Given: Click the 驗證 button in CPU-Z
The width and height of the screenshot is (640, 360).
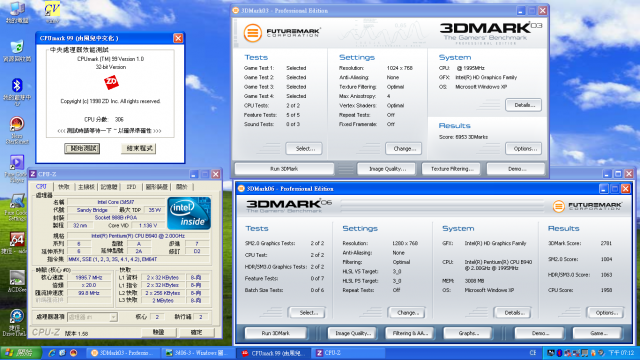Looking at the screenshot, I should pos(159,333).
